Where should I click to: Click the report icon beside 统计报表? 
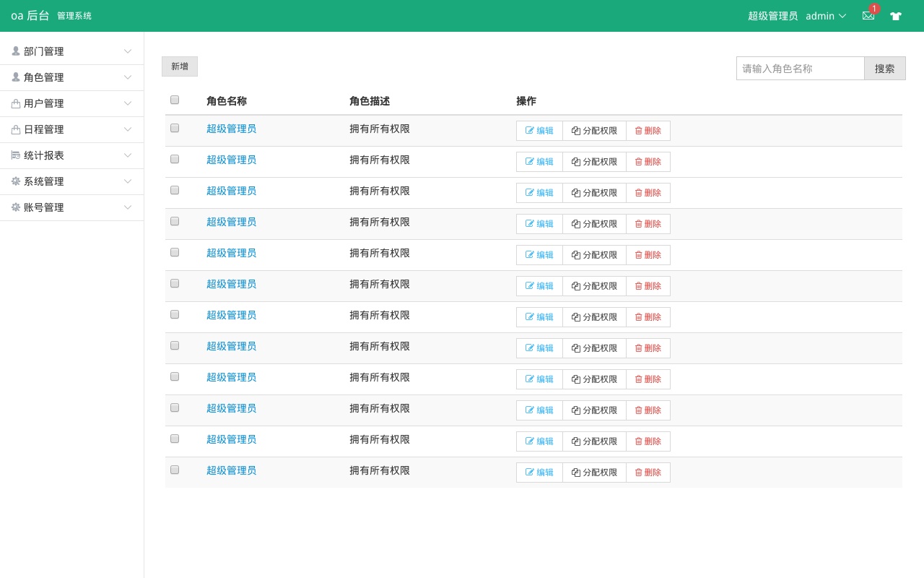[16, 155]
